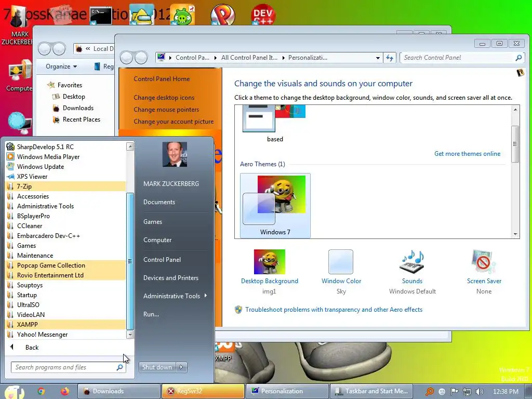Click Get more themes online link
Screen dimensions: 532x399
[467, 154]
